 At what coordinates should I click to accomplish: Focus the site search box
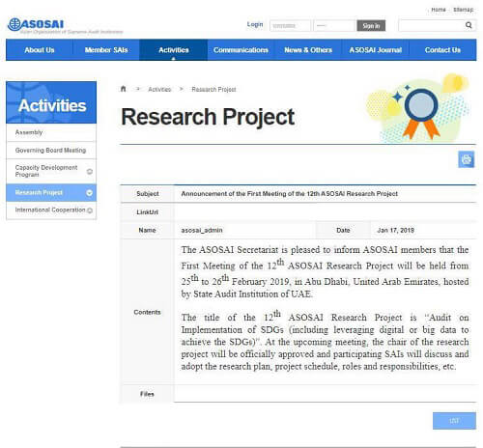coord(431,25)
